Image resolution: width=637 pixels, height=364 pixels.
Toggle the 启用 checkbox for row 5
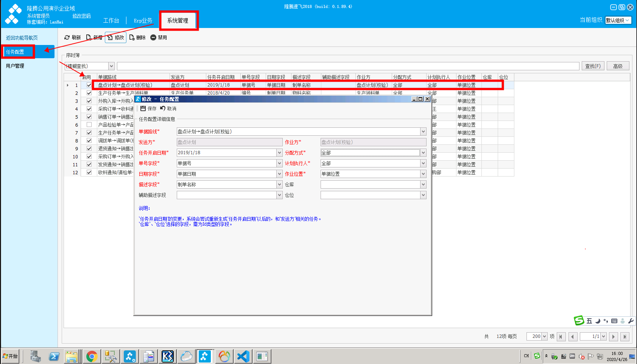[x=89, y=117]
